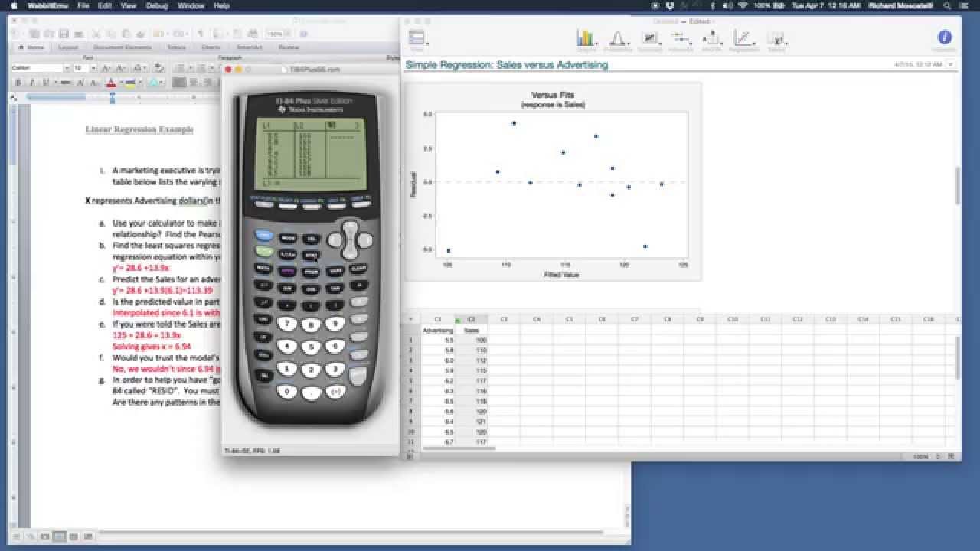Click the left arrow key on calculator
This screenshot has height=551, width=980.
pos(335,240)
